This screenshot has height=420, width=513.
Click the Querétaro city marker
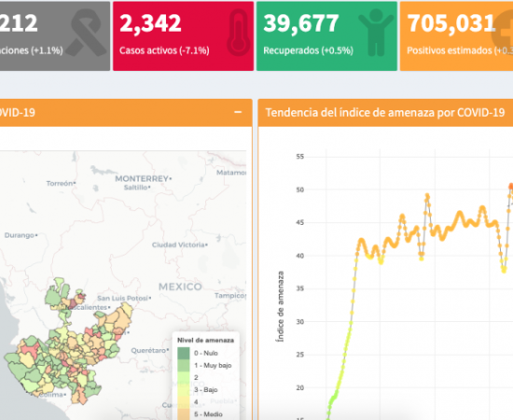click(x=168, y=350)
